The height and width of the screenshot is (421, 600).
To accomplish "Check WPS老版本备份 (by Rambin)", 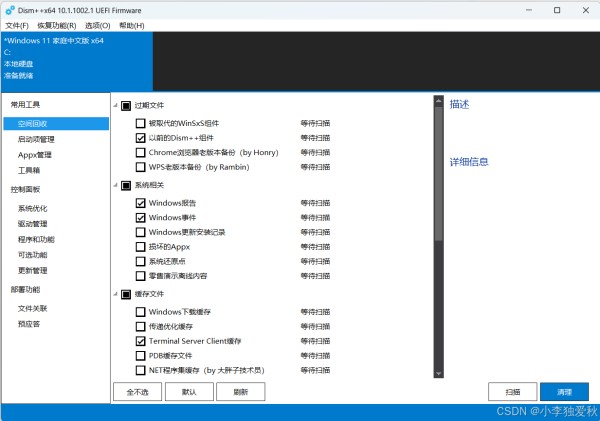I will pyautogui.click(x=140, y=167).
